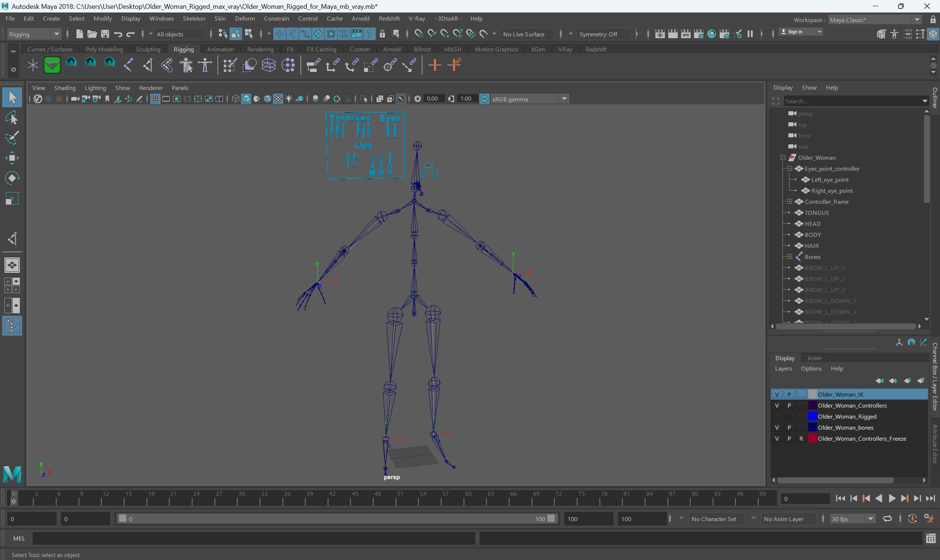This screenshot has height=560, width=940.
Task: Click the auto keyframe toggle icon
Action: (912, 519)
